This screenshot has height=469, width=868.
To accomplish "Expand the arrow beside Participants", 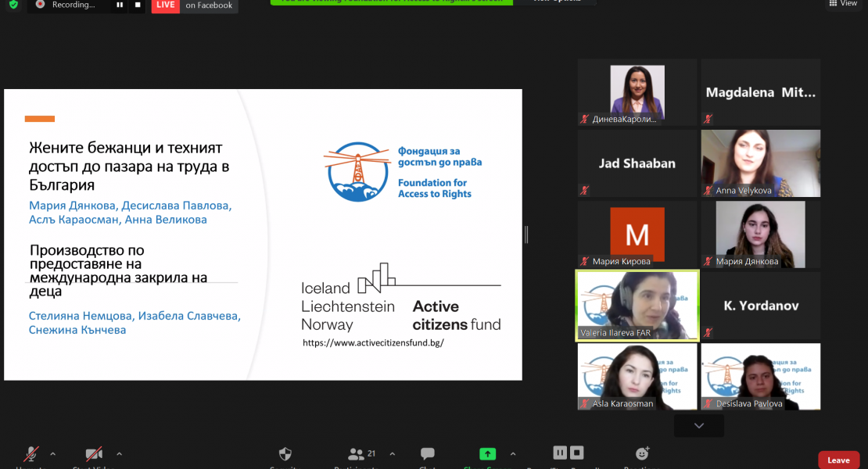I will pos(392,454).
